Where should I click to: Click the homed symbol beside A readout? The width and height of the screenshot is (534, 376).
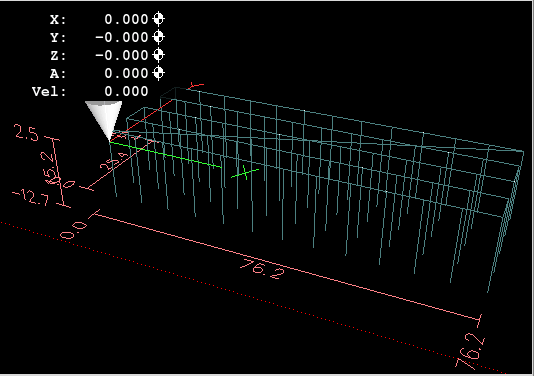pos(158,73)
